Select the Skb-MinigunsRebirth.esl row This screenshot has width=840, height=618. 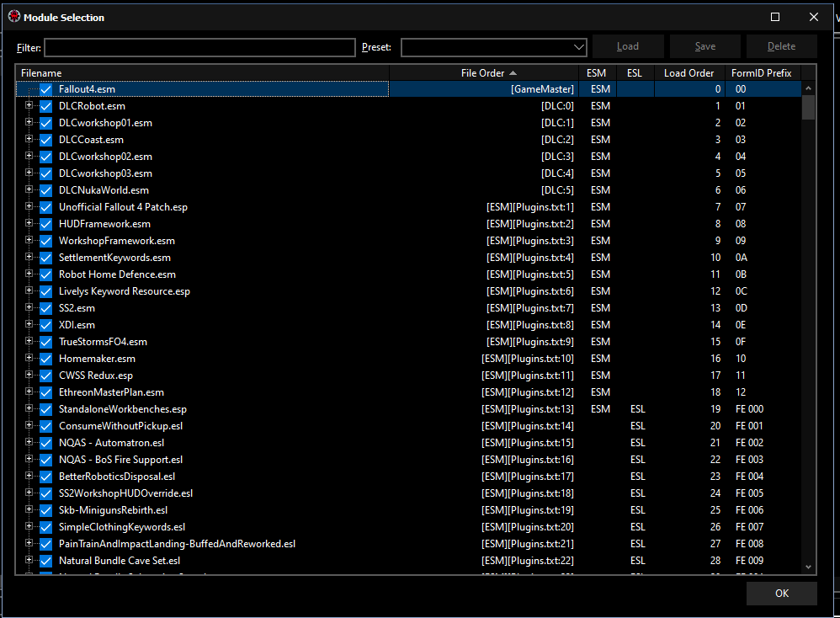click(409, 510)
